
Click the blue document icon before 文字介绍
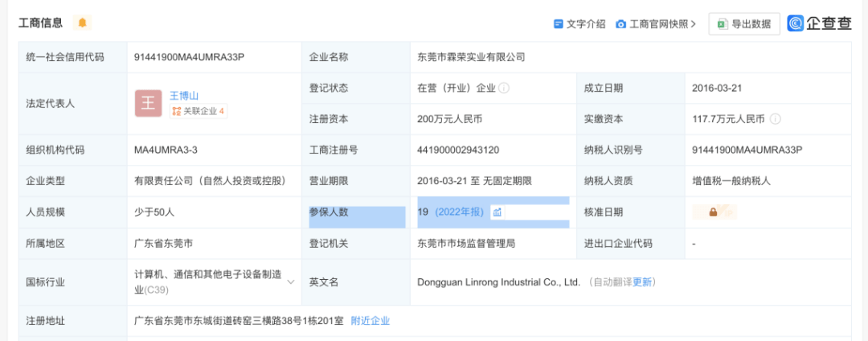pyautogui.click(x=558, y=24)
